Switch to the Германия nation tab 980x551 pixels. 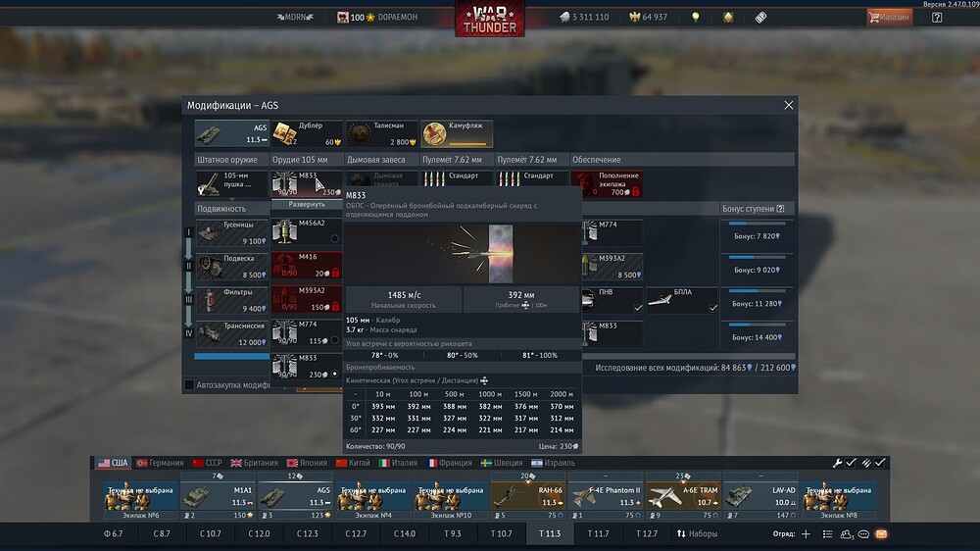[x=160, y=463]
